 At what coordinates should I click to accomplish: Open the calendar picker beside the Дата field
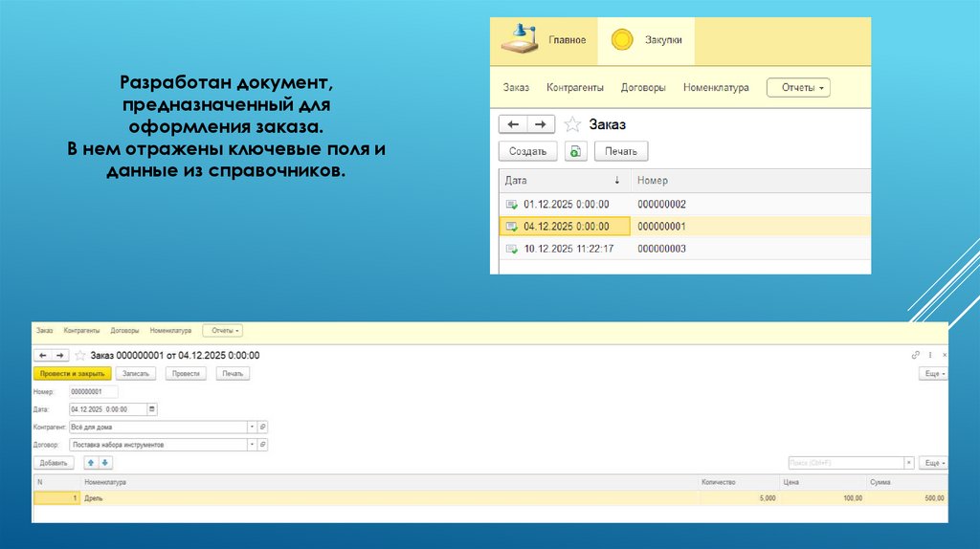(x=152, y=409)
